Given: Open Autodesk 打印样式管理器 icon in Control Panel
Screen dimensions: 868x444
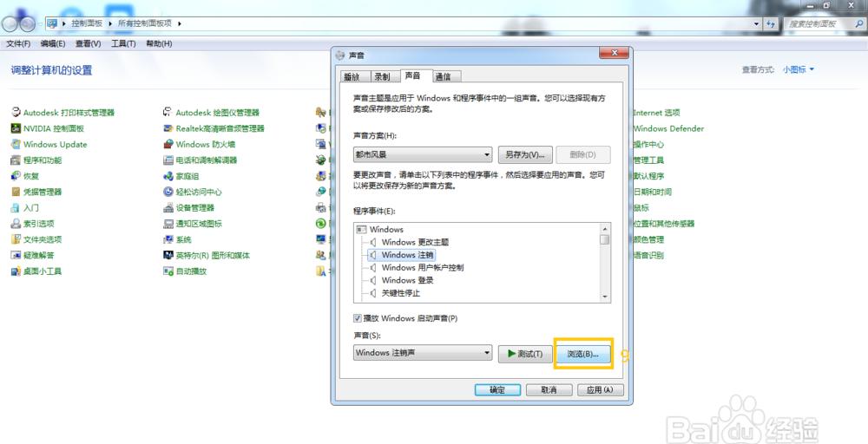Looking at the screenshot, I should pyautogui.click(x=16, y=112).
